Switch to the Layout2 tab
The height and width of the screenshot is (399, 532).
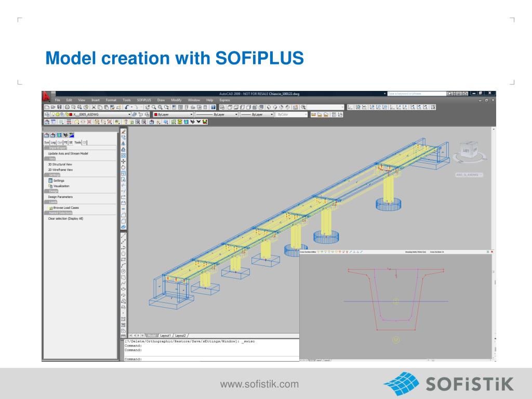coord(180,336)
